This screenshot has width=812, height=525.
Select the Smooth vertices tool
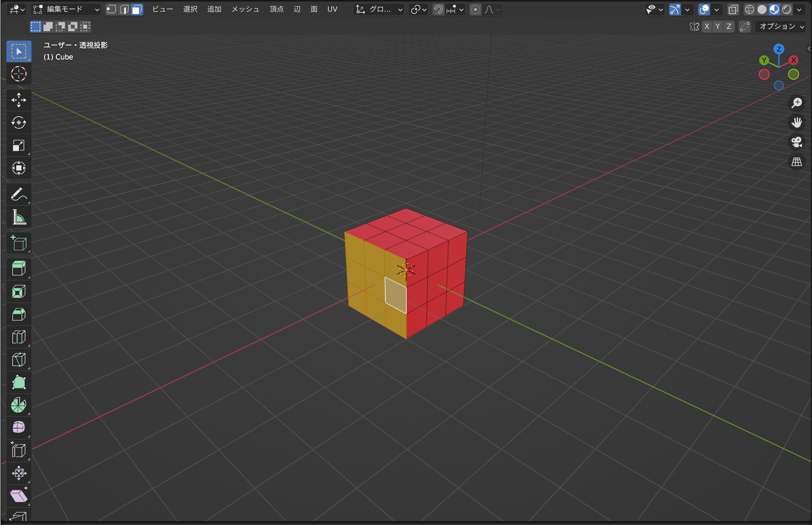(x=19, y=428)
